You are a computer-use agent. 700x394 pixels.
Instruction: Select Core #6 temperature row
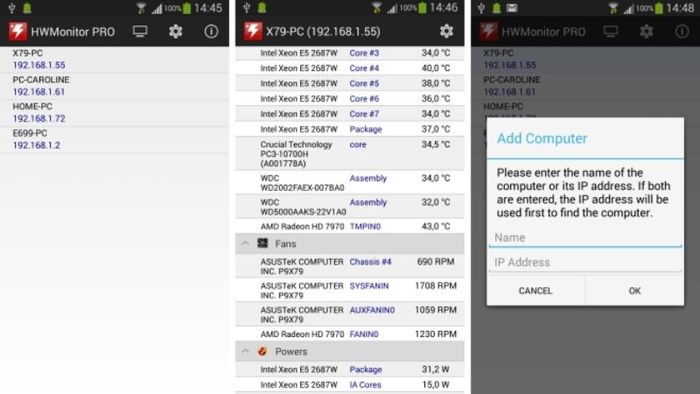(x=350, y=99)
